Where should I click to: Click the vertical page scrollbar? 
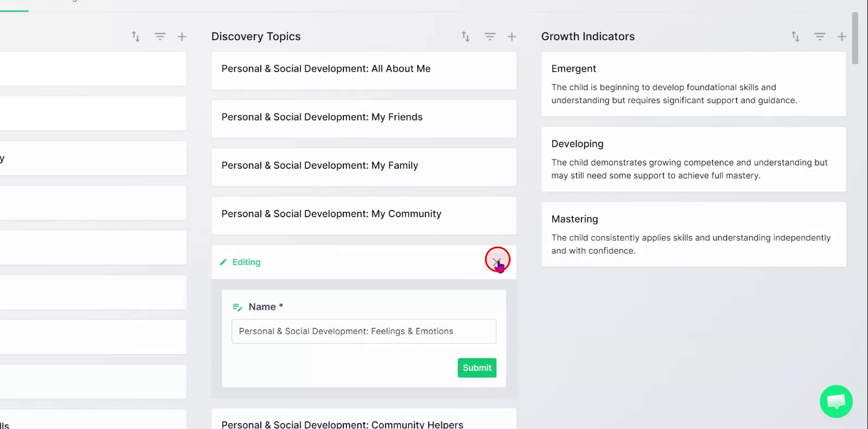(855, 38)
